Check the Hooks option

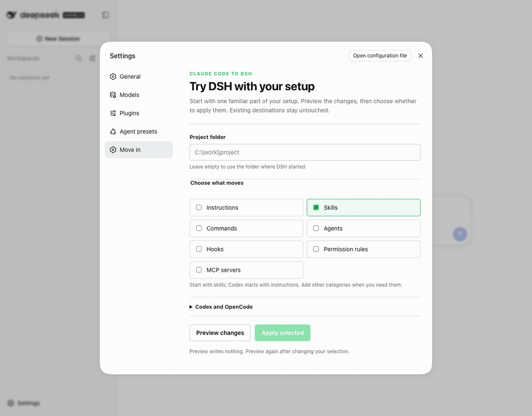199,249
